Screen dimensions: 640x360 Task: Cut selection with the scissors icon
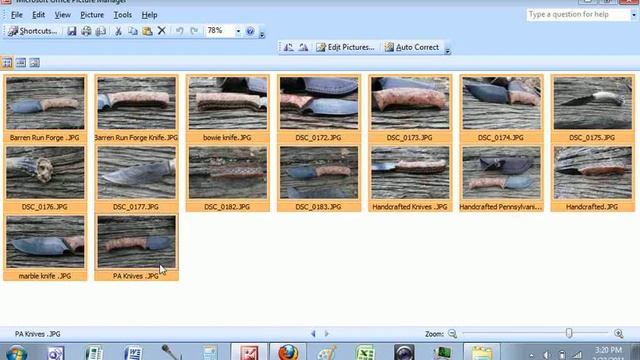click(x=118, y=31)
